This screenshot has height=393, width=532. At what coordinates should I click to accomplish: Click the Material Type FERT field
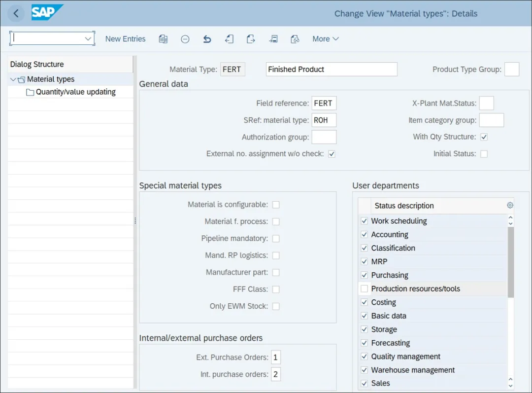coord(233,70)
